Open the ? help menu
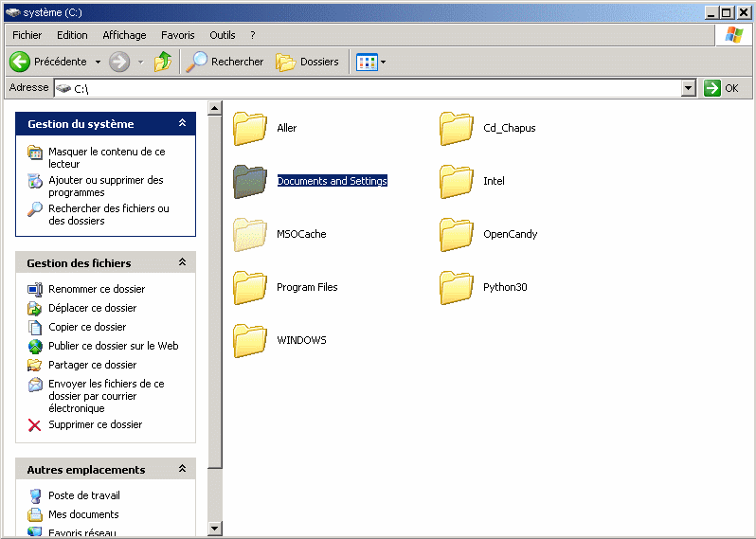756x539 pixels. (253, 35)
